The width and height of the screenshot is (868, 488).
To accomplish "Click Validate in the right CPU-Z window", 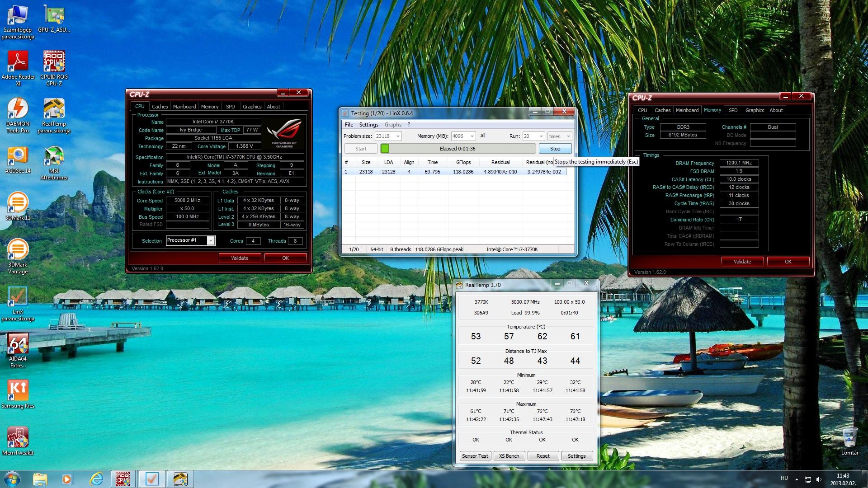I will 742,262.
